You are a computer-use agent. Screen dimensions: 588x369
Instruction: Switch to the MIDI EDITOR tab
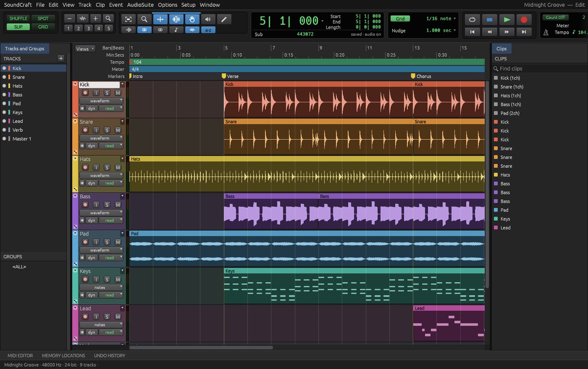pyautogui.click(x=20, y=355)
